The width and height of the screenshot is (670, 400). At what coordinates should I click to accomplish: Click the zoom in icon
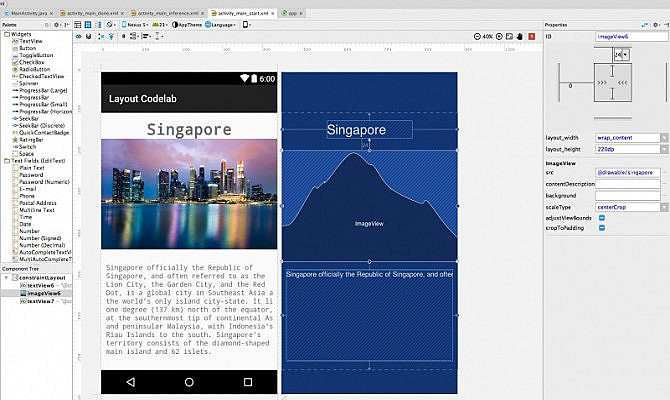click(499, 36)
